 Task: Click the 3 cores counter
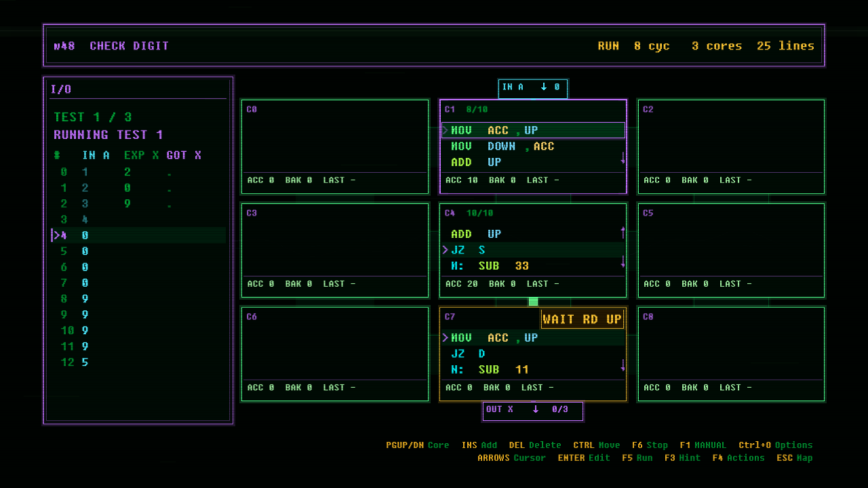coord(717,46)
